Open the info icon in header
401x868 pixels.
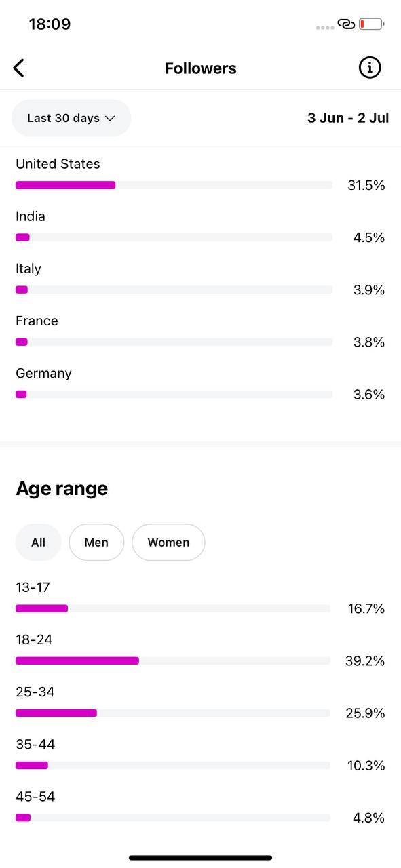point(369,68)
